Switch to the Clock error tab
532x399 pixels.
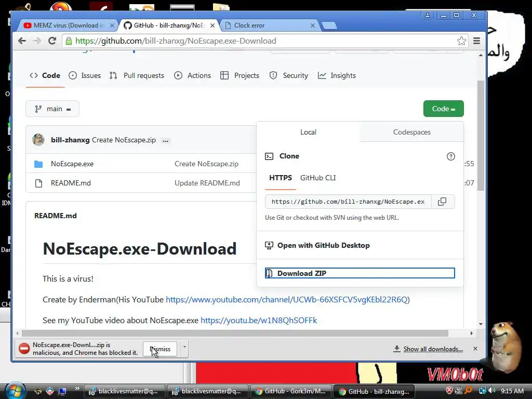269,25
